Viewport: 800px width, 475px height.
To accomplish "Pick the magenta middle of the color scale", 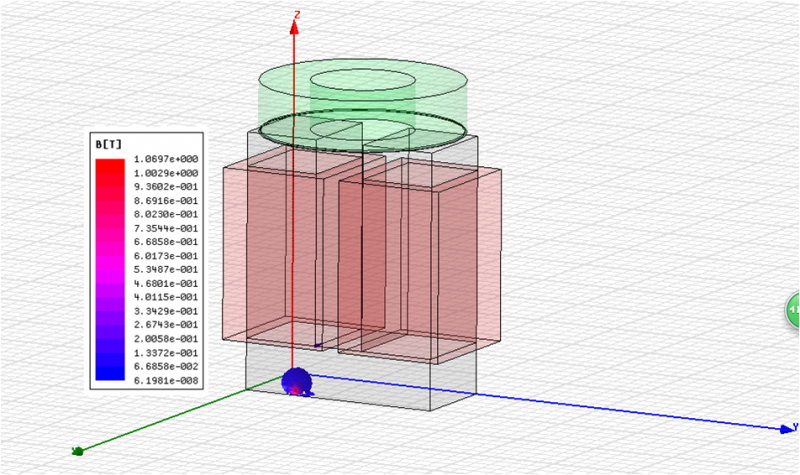I will (x=110, y=263).
